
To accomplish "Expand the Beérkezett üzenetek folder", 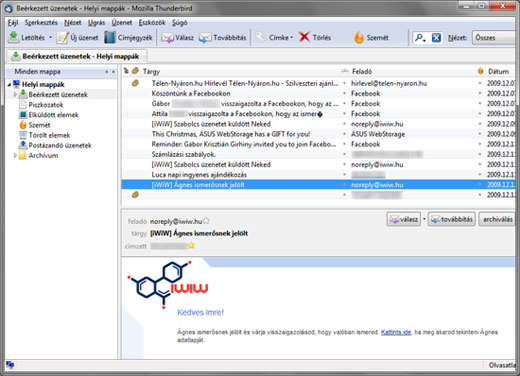I will [15, 95].
